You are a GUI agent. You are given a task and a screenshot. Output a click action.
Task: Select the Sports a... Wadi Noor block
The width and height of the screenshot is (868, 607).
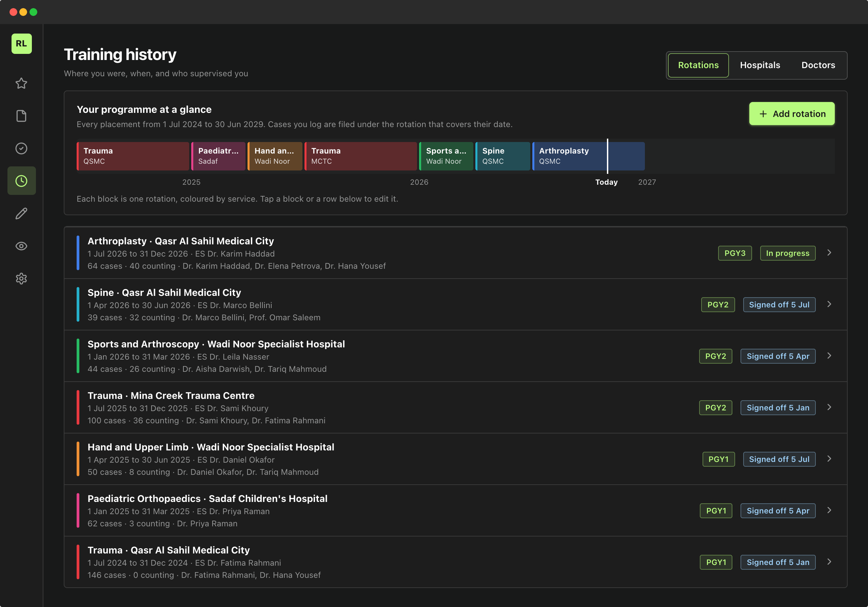click(x=446, y=156)
